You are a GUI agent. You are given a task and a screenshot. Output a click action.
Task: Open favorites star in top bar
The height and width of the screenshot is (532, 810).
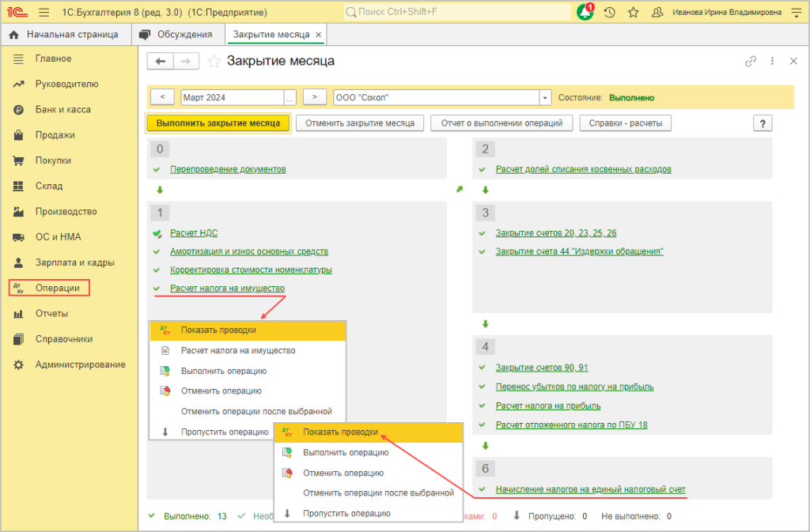[x=633, y=13]
